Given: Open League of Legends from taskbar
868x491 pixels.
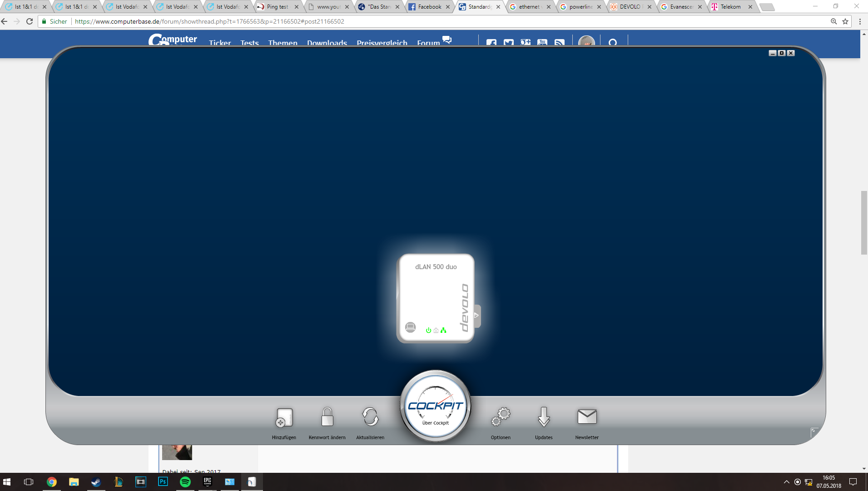Looking at the screenshot, I should click(118, 482).
